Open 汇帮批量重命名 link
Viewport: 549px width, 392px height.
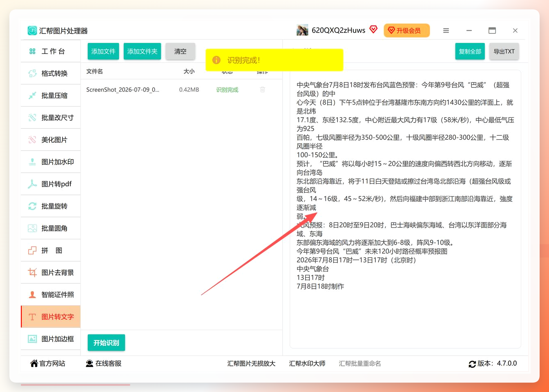click(360, 363)
